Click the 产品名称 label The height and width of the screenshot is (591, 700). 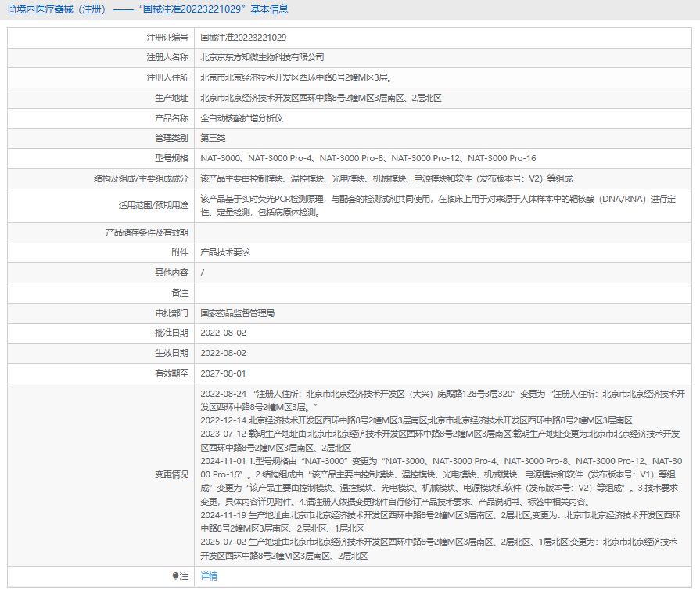coord(171,118)
